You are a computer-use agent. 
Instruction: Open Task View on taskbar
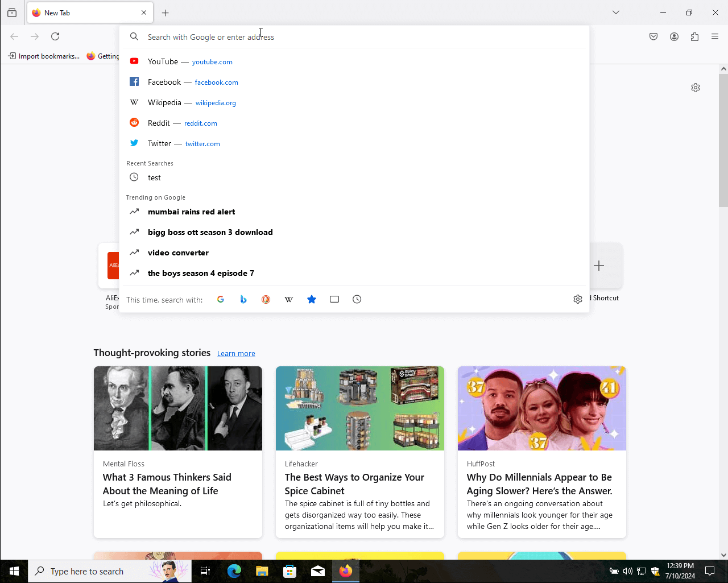coord(205,571)
